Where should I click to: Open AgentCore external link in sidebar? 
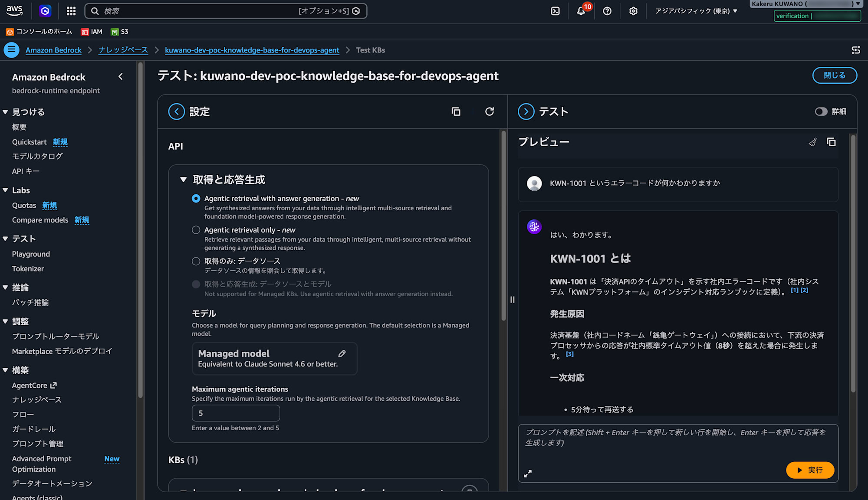34,385
